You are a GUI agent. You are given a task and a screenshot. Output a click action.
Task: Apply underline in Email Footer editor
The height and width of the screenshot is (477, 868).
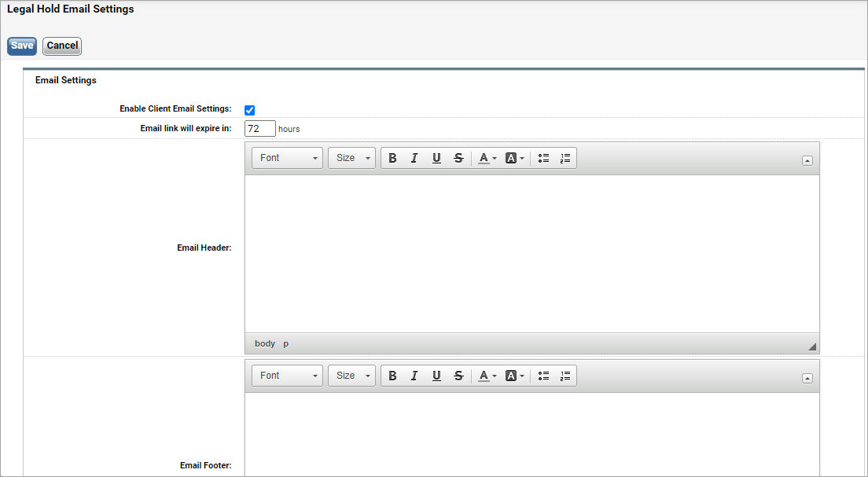pos(436,376)
